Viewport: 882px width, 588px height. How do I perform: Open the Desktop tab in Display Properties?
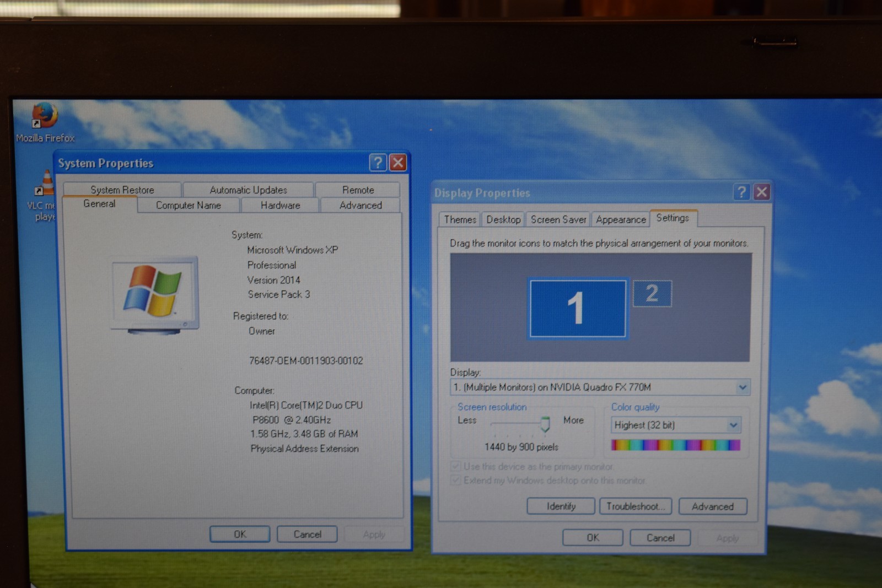[503, 219]
